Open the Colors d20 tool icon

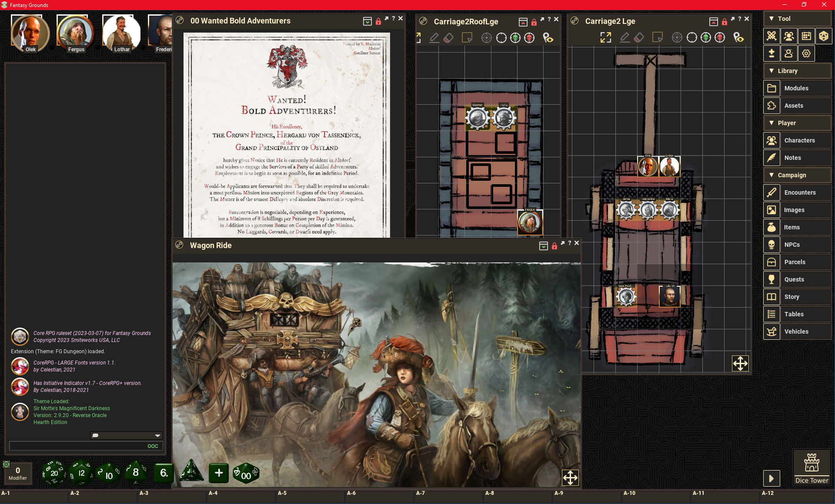(824, 36)
